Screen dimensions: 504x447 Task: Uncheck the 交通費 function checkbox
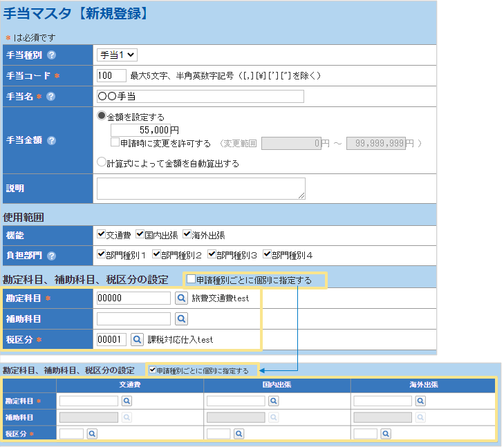(102, 235)
